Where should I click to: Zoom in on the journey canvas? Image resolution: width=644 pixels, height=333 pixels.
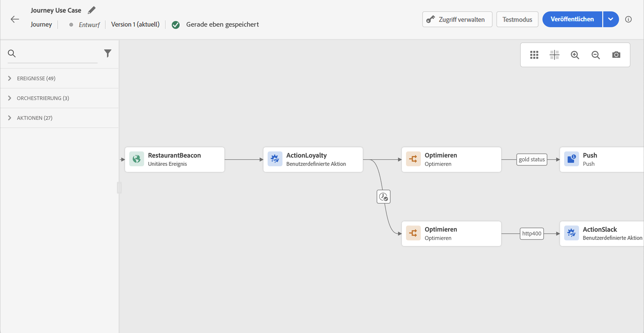[x=575, y=55]
